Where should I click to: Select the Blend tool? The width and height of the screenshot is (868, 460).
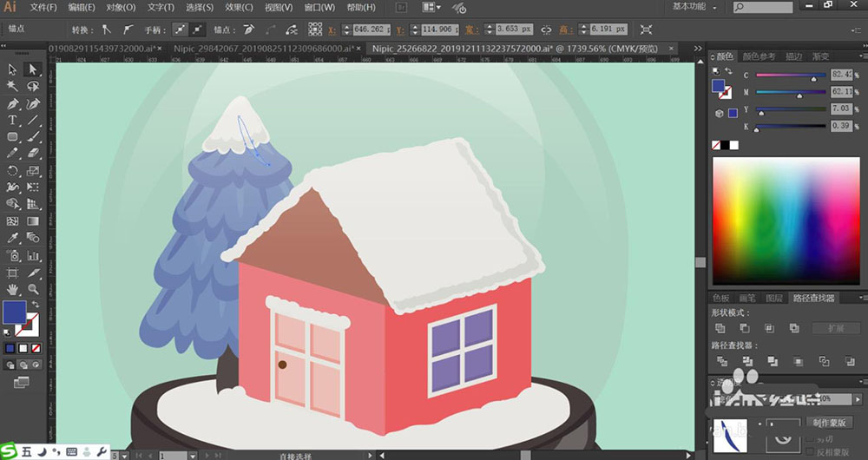click(x=33, y=238)
